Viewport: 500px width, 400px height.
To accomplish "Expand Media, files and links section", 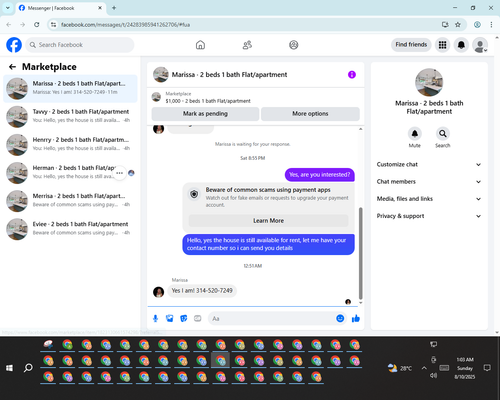I will click(429, 199).
